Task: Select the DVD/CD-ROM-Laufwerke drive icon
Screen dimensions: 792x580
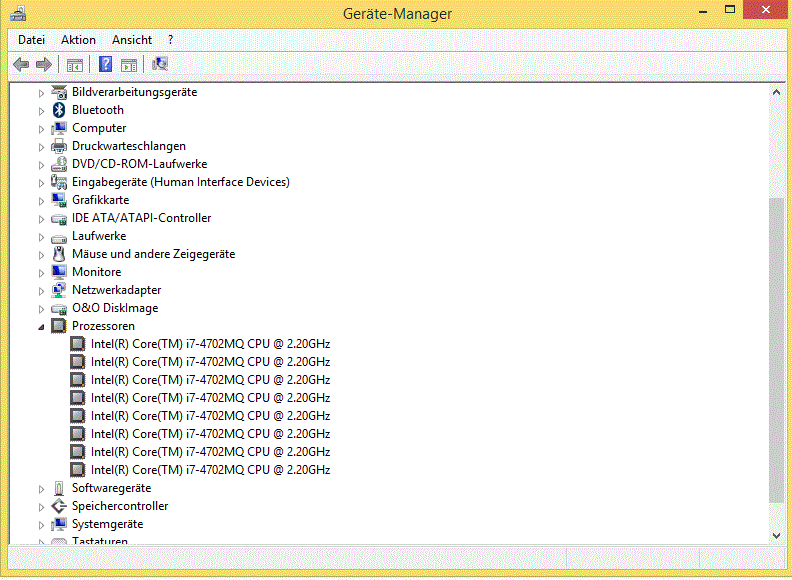Action: click(x=59, y=164)
